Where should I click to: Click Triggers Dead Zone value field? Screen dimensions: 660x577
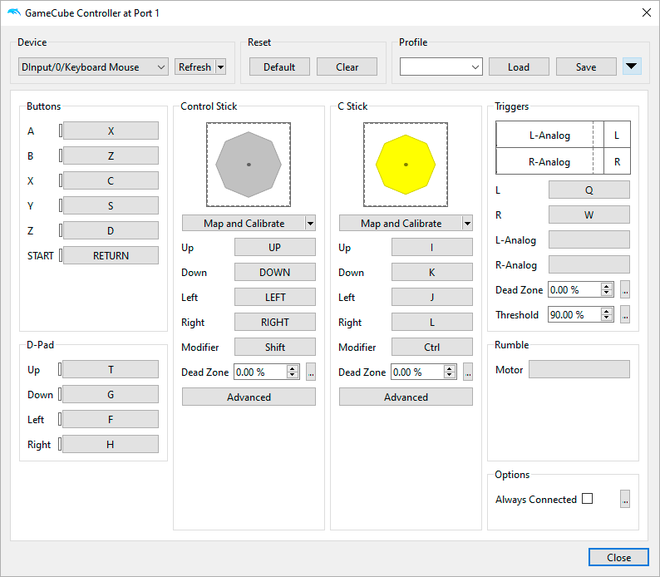[x=575, y=290]
